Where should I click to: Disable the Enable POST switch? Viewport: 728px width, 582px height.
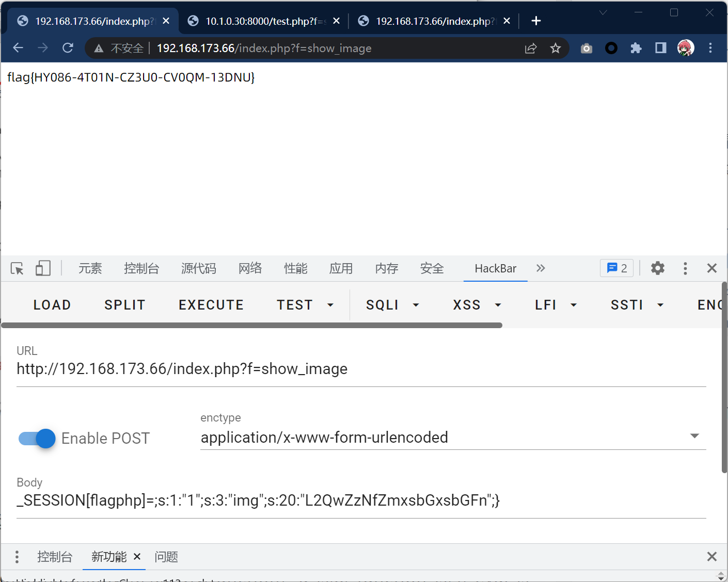point(37,439)
